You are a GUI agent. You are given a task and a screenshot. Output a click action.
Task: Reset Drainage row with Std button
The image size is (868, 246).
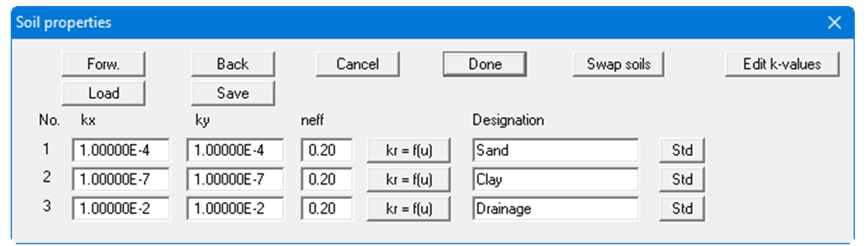pos(682,209)
